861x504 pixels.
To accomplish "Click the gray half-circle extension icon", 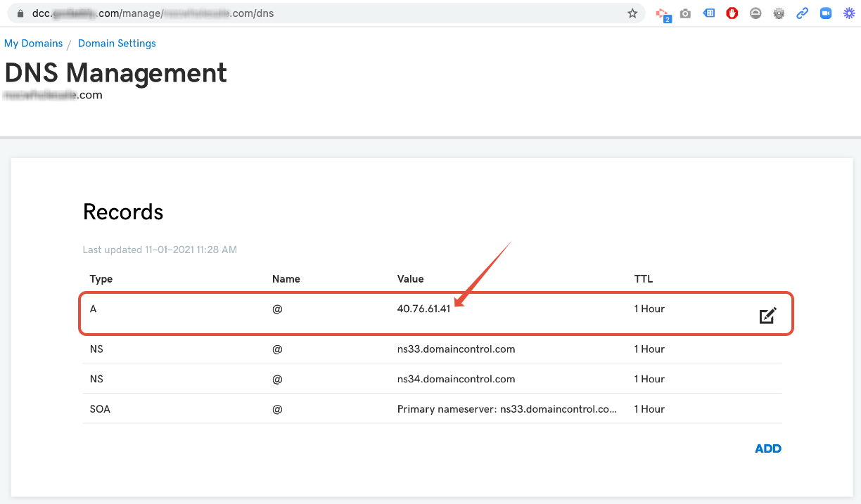I will coord(755,13).
